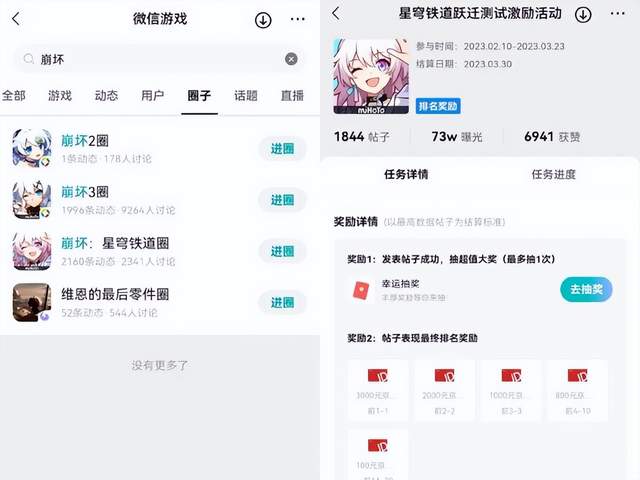Go back from 星穹铁道跃迁测试激励活动 page

point(336,13)
